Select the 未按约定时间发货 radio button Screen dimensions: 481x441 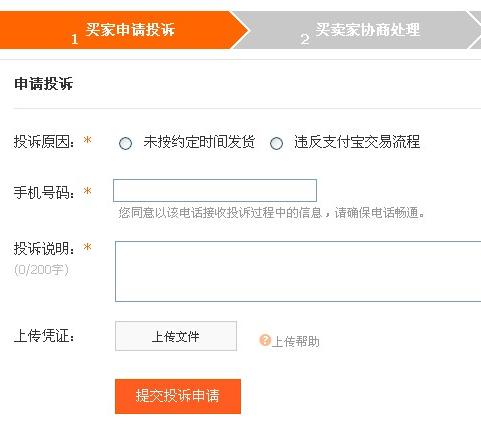point(125,143)
